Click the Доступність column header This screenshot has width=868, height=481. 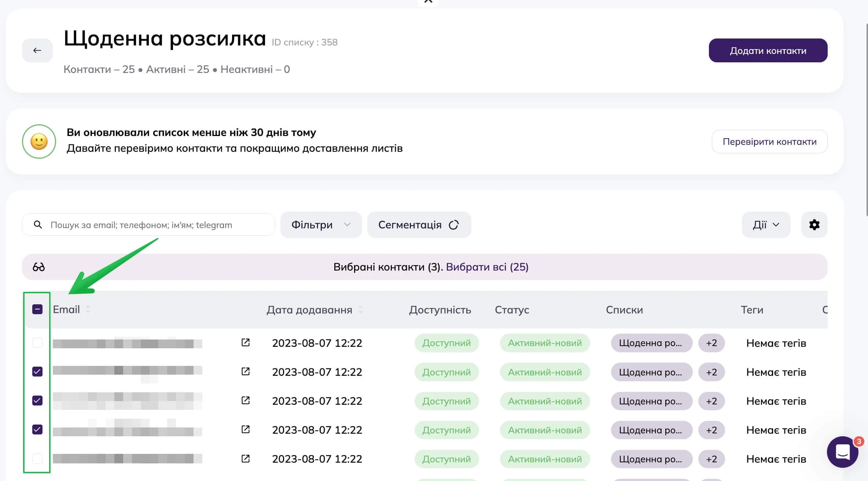coord(440,310)
